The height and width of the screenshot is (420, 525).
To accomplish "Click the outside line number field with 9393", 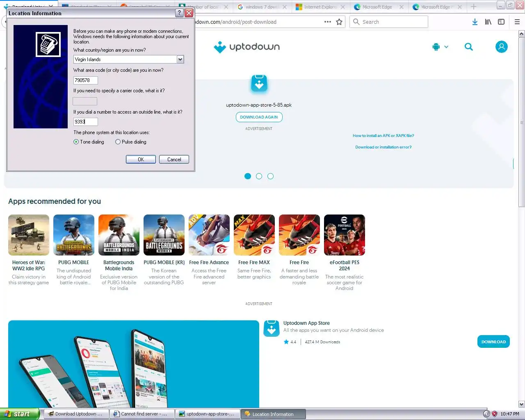I will (85, 122).
